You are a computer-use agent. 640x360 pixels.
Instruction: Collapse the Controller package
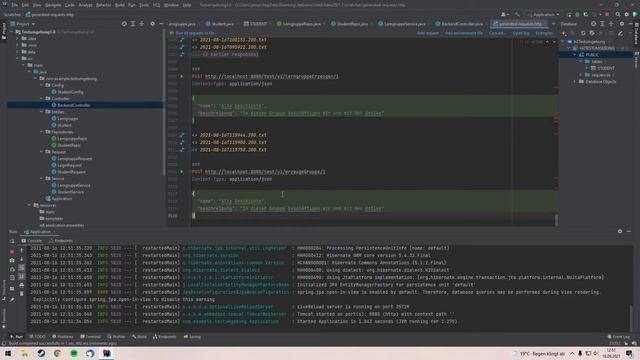point(42,98)
